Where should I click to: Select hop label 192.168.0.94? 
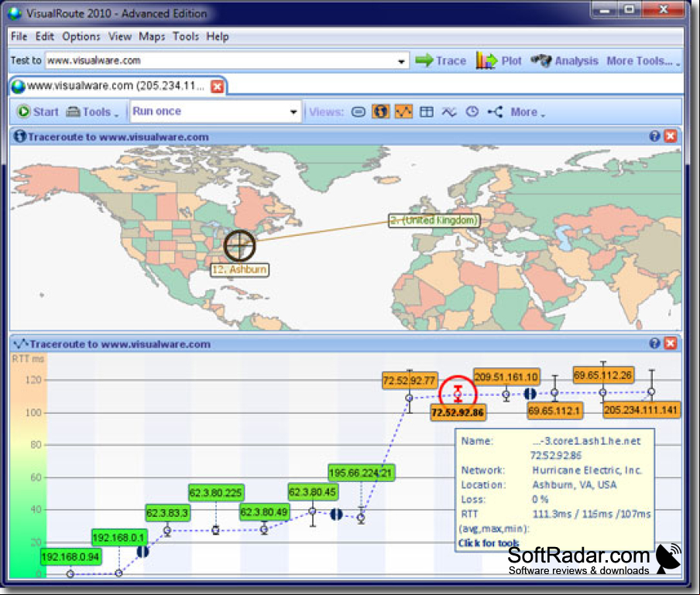tap(70, 556)
